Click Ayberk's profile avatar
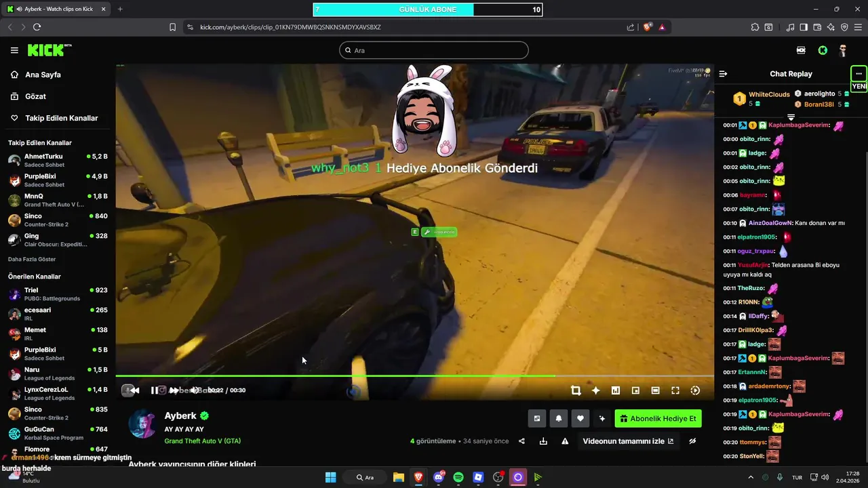 click(x=142, y=424)
